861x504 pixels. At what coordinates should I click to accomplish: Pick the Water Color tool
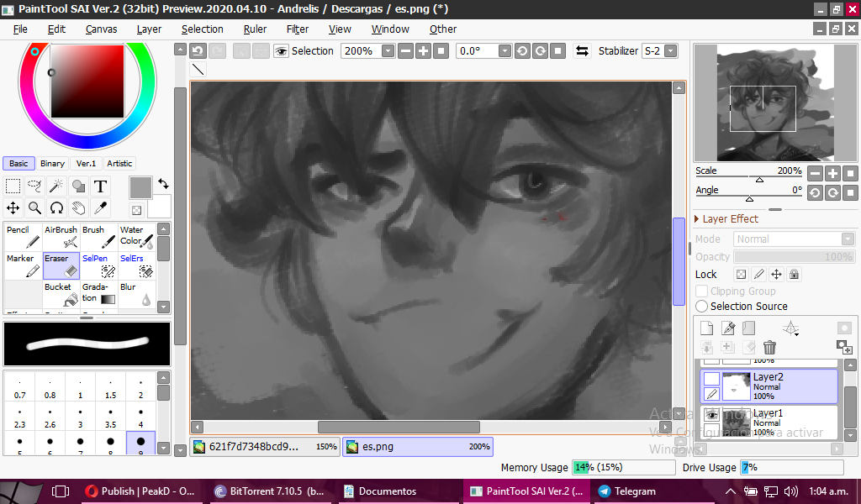click(137, 237)
